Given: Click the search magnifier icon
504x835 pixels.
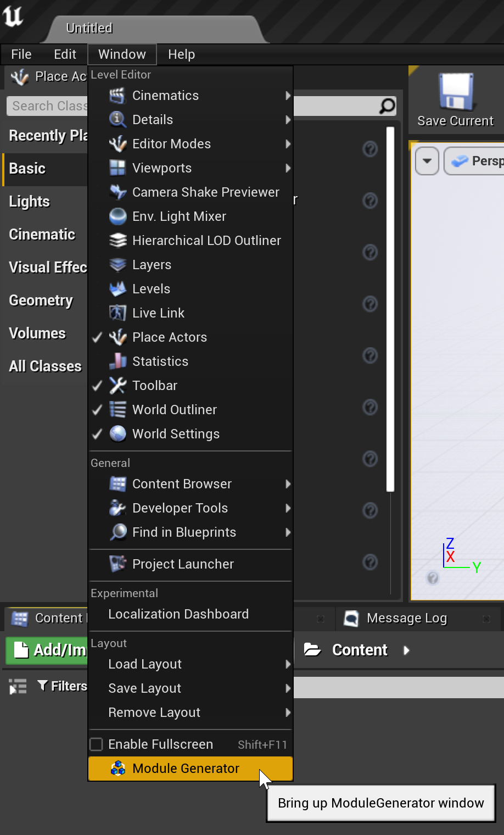Looking at the screenshot, I should [387, 105].
